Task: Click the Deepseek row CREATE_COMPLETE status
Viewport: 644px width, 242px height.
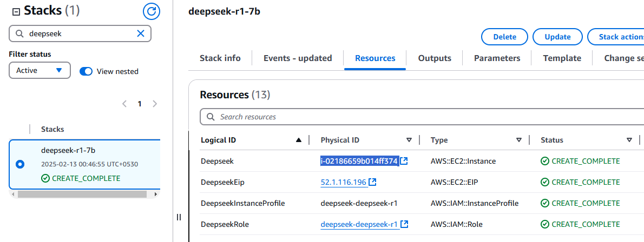Action: click(580, 161)
